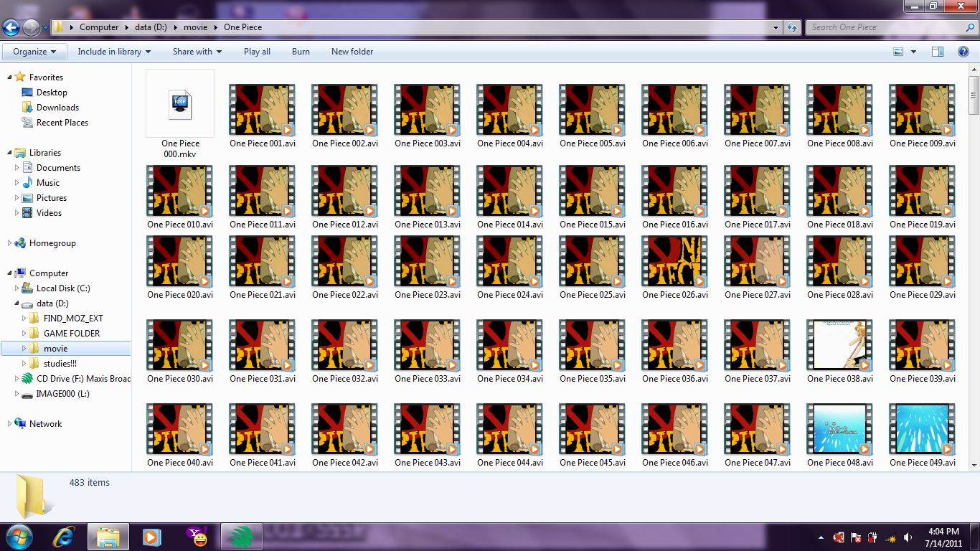The height and width of the screenshot is (551, 980).
Task: Collapse the Libraries tree node
Action: tap(9, 153)
